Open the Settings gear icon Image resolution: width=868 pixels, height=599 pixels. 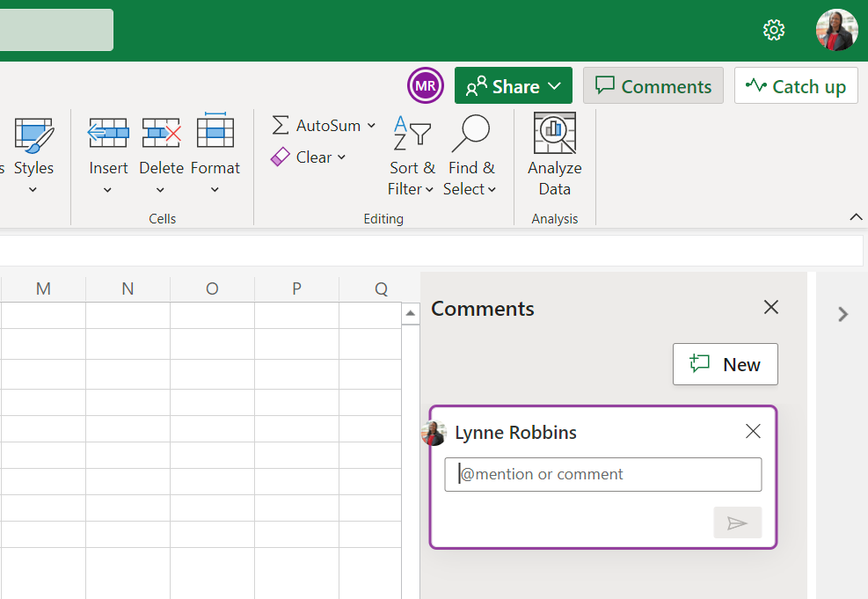774,30
